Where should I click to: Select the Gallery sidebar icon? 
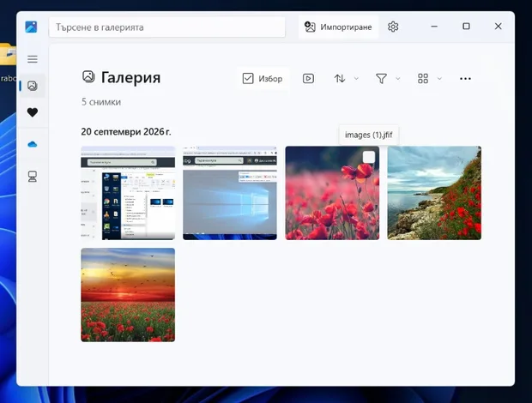pos(33,86)
